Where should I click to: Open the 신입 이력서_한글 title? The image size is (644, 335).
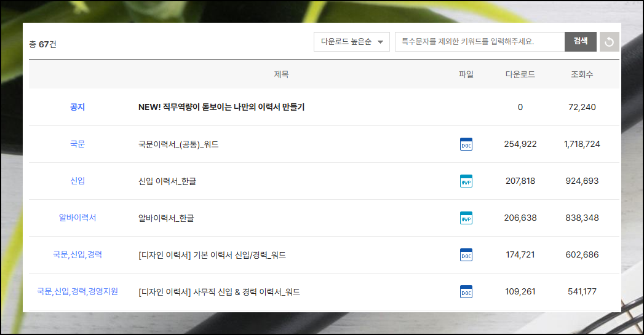pyautogui.click(x=167, y=181)
